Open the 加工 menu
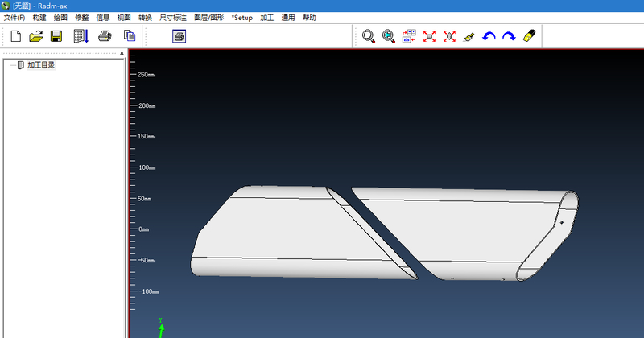Screen dimensions: 644x338 coord(267,17)
